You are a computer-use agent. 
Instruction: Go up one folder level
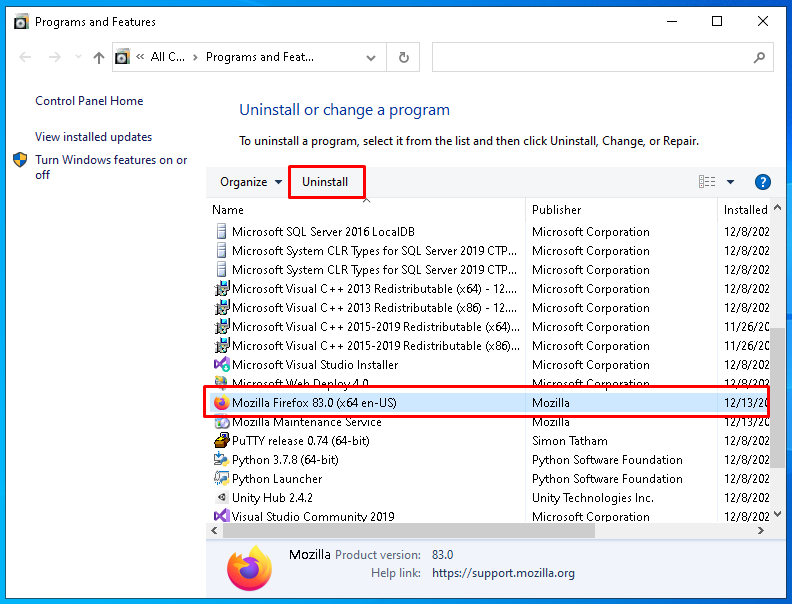[x=99, y=58]
